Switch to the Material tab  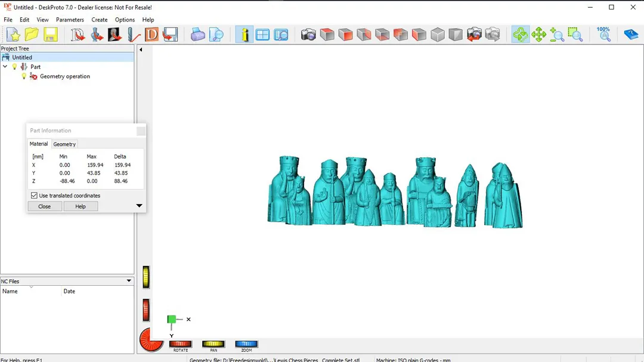point(39,144)
